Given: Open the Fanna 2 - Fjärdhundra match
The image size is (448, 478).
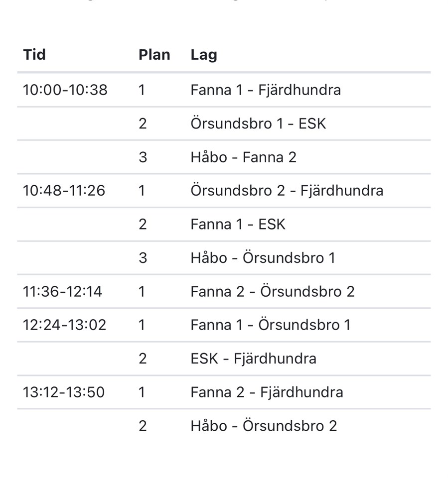Looking at the screenshot, I should pos(267,392).
